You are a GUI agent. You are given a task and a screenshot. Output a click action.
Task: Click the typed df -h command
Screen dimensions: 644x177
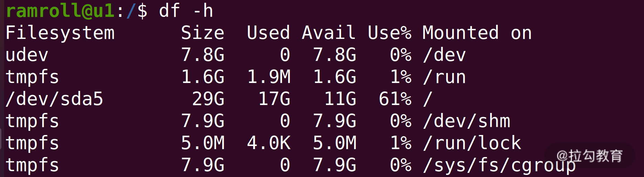(186, 11)
